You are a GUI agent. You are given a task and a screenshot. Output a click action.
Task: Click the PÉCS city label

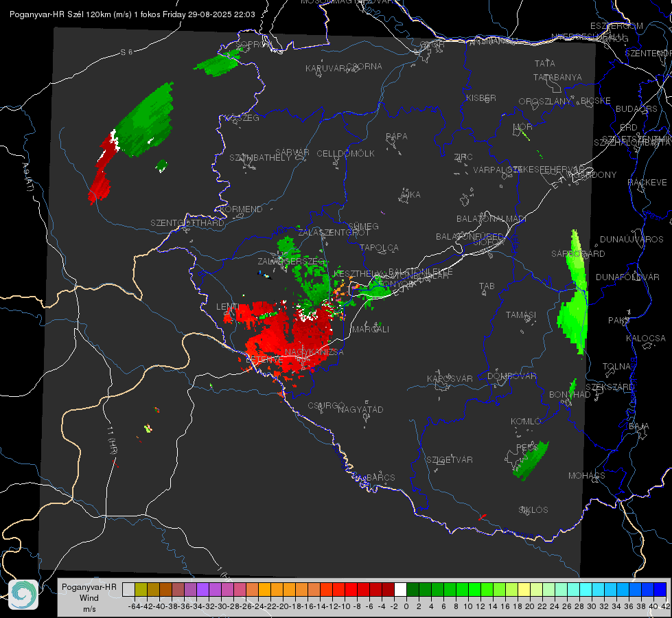pos(526,447)
